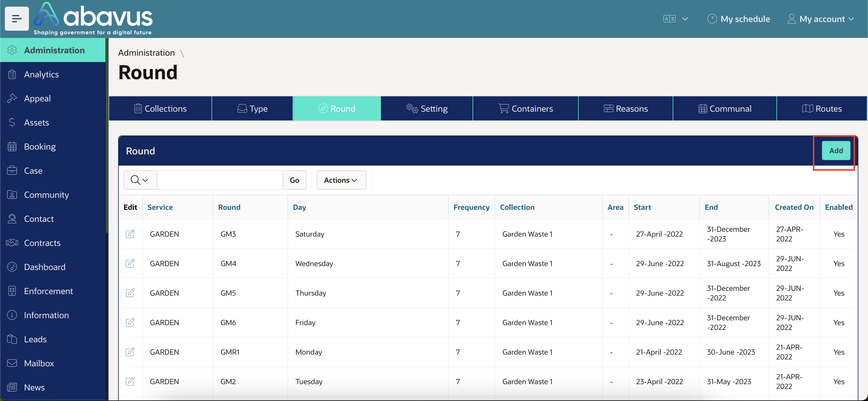Click the Go search button
The image size is (868, 401).
click(x=294, y=180)
